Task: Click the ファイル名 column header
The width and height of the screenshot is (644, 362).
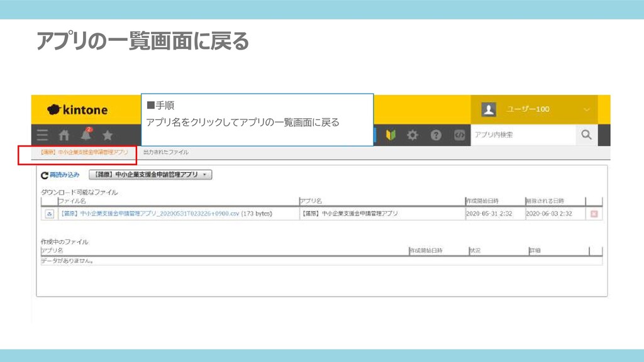Action: coord(72,200)
